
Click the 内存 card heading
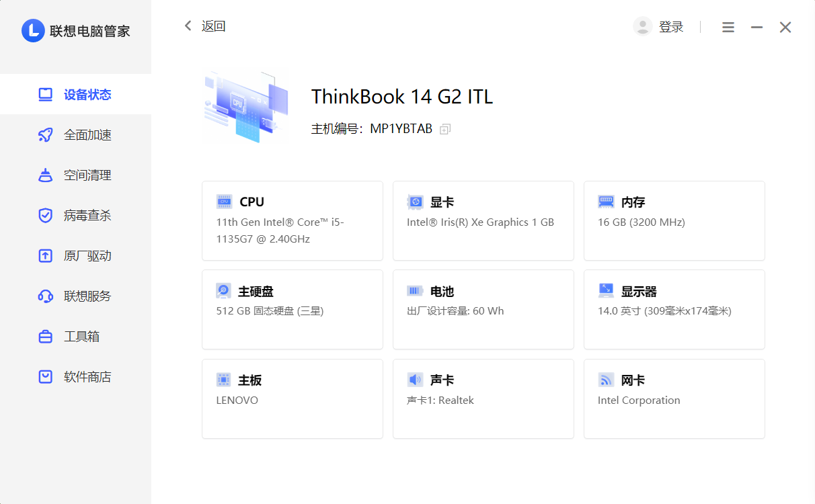tap(633, 202)
